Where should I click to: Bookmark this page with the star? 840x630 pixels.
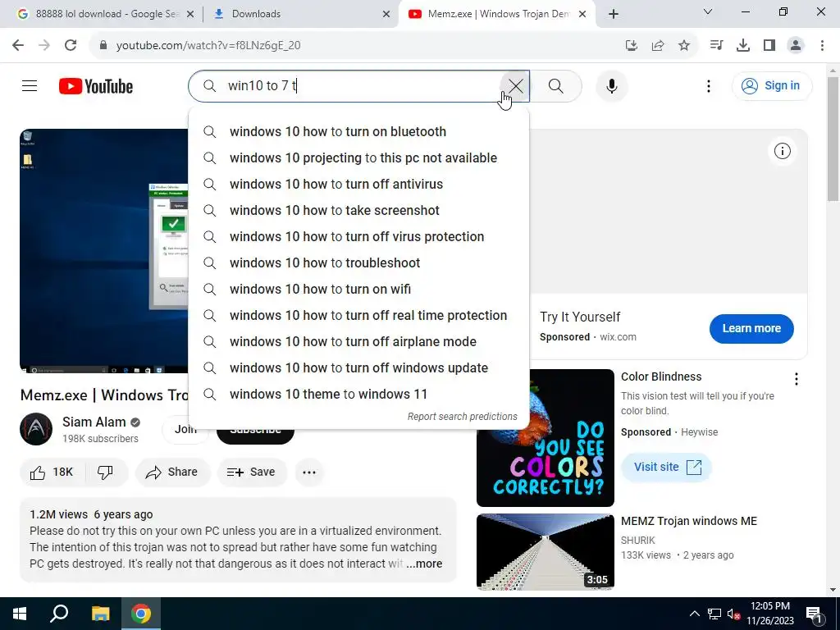click(x=684, y=45)
